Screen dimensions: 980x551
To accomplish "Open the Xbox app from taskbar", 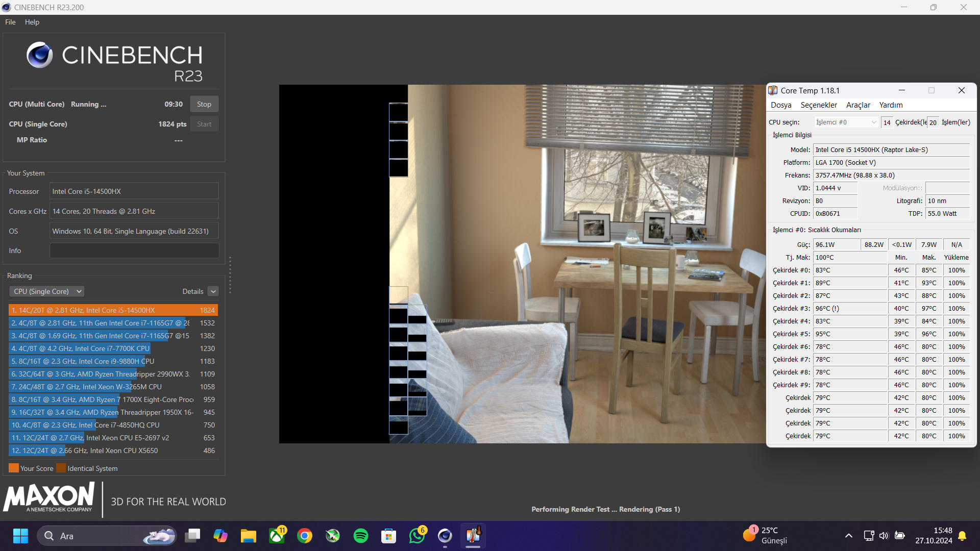I will [x=277, y=536].
